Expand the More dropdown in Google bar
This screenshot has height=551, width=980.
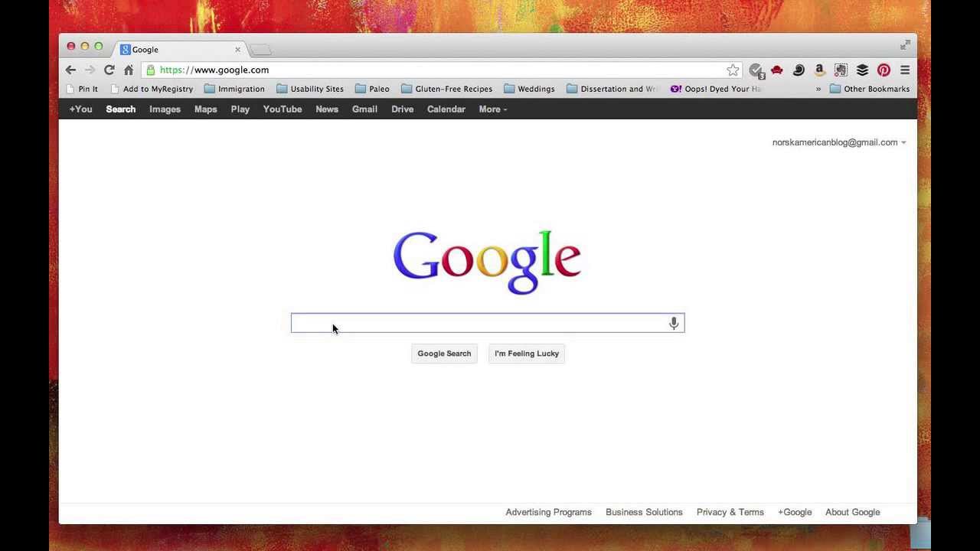(493, 109)
